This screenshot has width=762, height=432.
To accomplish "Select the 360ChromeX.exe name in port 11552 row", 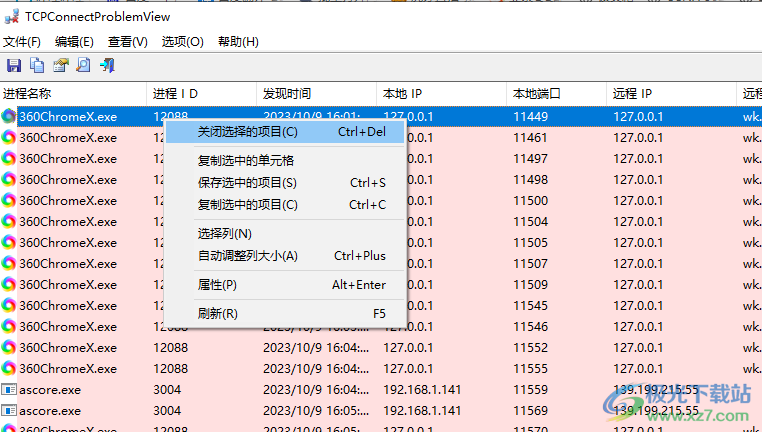I will coord(68,347).
